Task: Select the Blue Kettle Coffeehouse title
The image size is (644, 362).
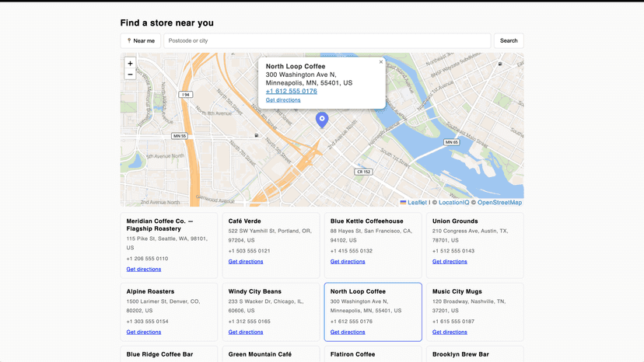Action: point(367,221)
